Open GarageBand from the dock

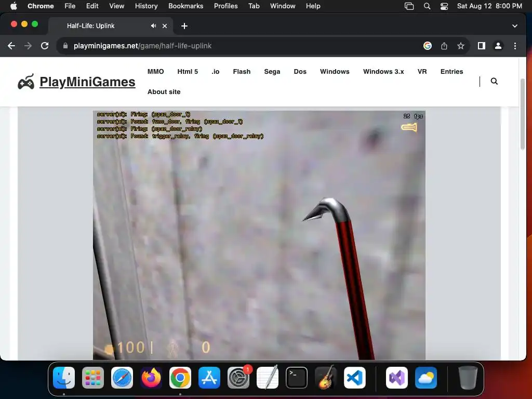tap(326, 378)
